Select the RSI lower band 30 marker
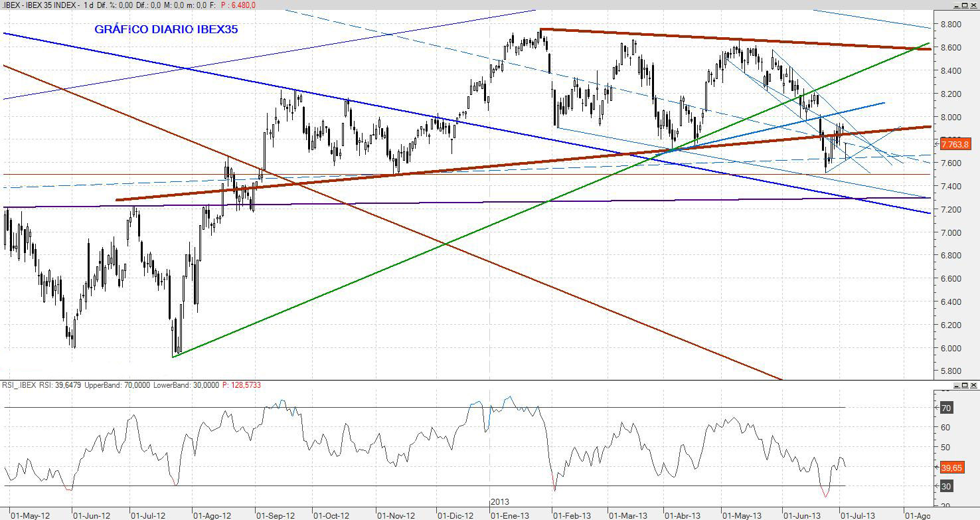This screenshot has width=980, height=520. coord(946,486)
